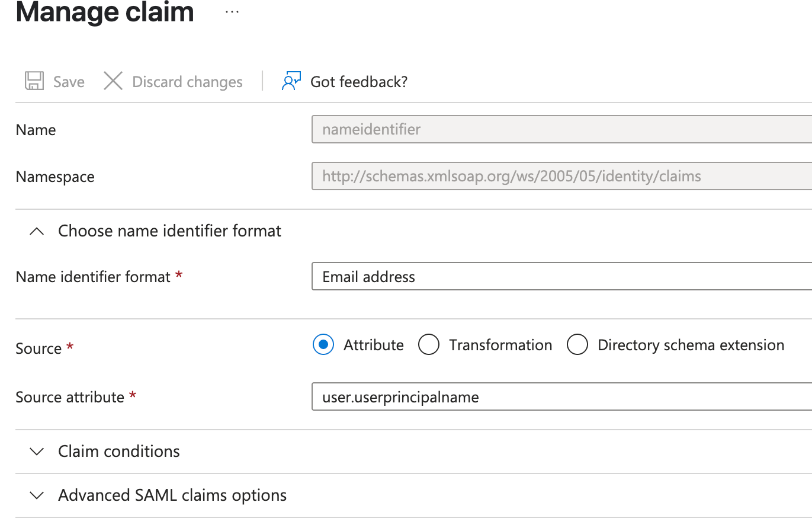The image size is (812, 531).
Task: Select the Attribute source radio button
Action: (x=323, y=345)
